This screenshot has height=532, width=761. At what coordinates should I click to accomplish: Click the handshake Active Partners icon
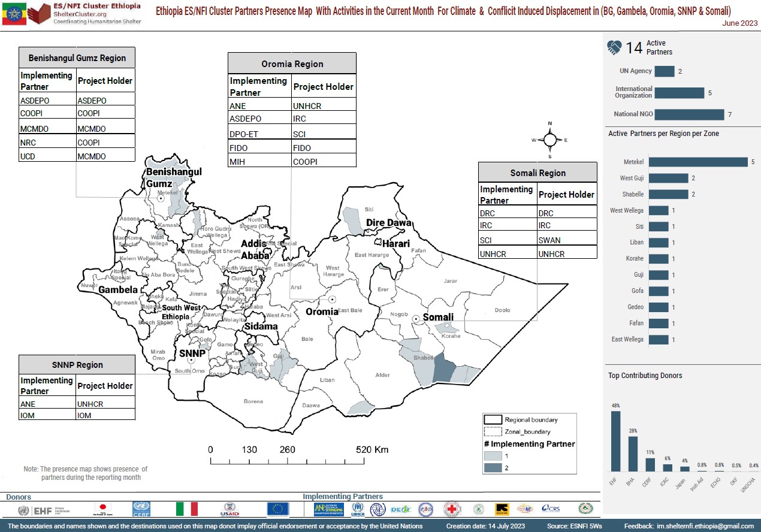click(x=614, y=48)
